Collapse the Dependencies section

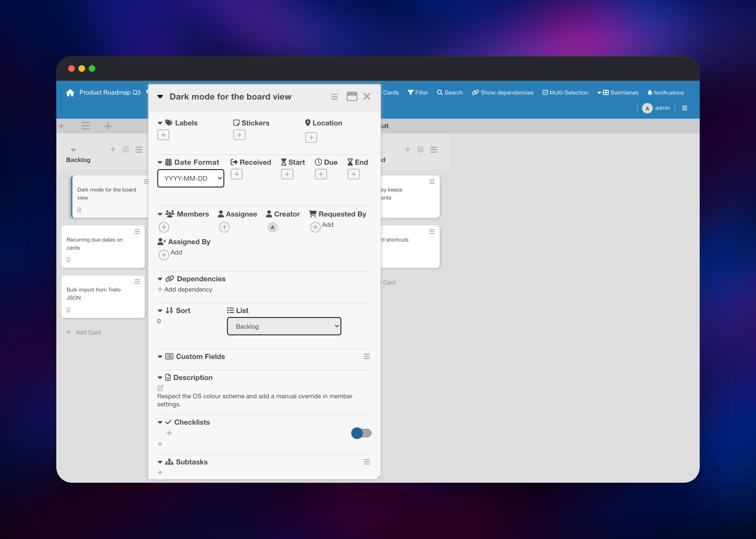(x=160, y=279)
